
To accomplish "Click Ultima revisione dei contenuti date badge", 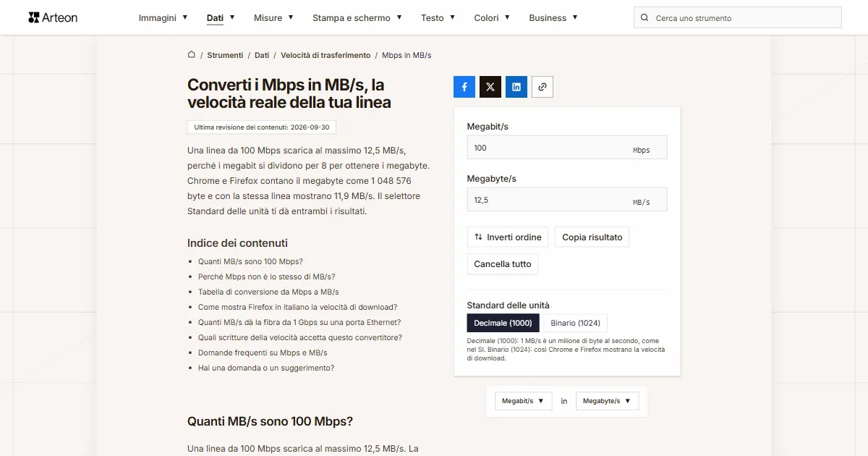I will tap(262, 127).
